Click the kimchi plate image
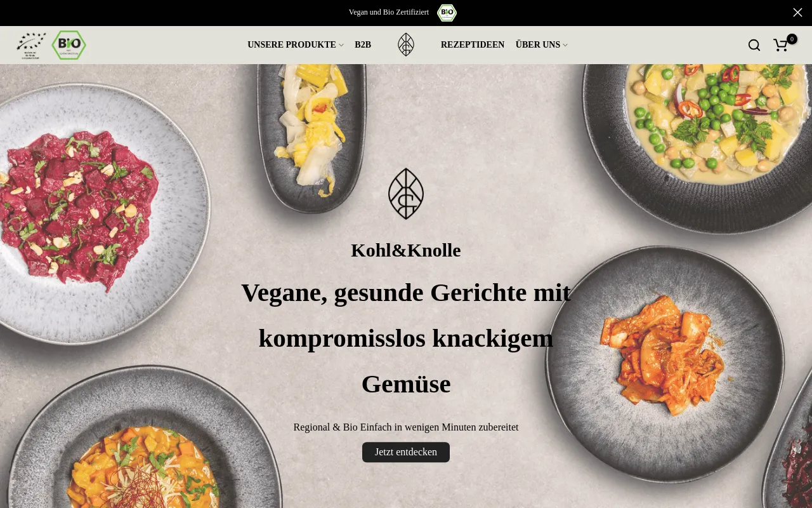Screen dimensions: 812x508 [665, 362]
